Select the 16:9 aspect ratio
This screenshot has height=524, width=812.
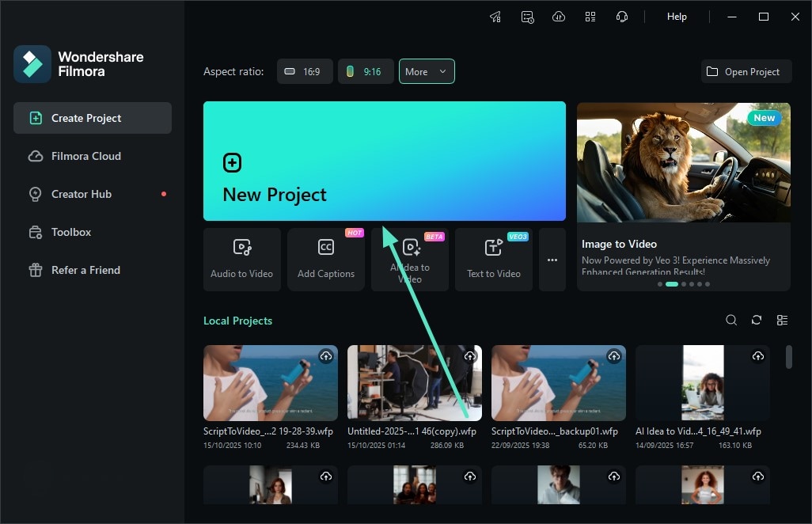coord(305,71)
